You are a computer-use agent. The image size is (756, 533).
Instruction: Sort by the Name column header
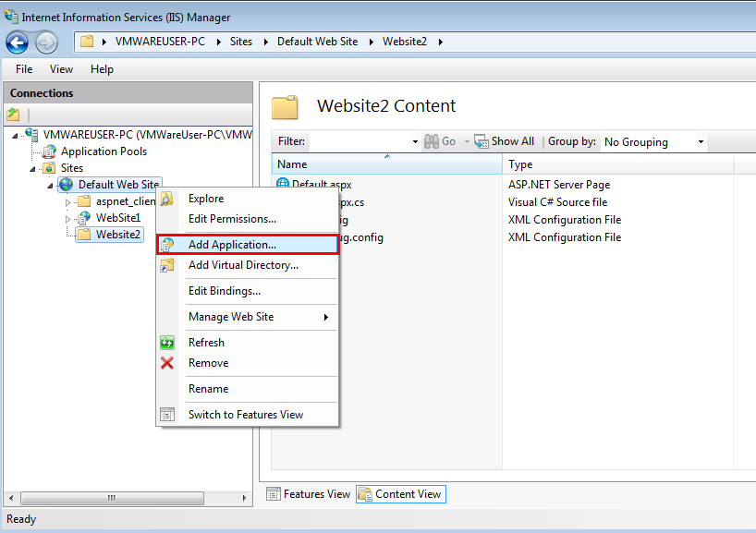click(387, 164)
